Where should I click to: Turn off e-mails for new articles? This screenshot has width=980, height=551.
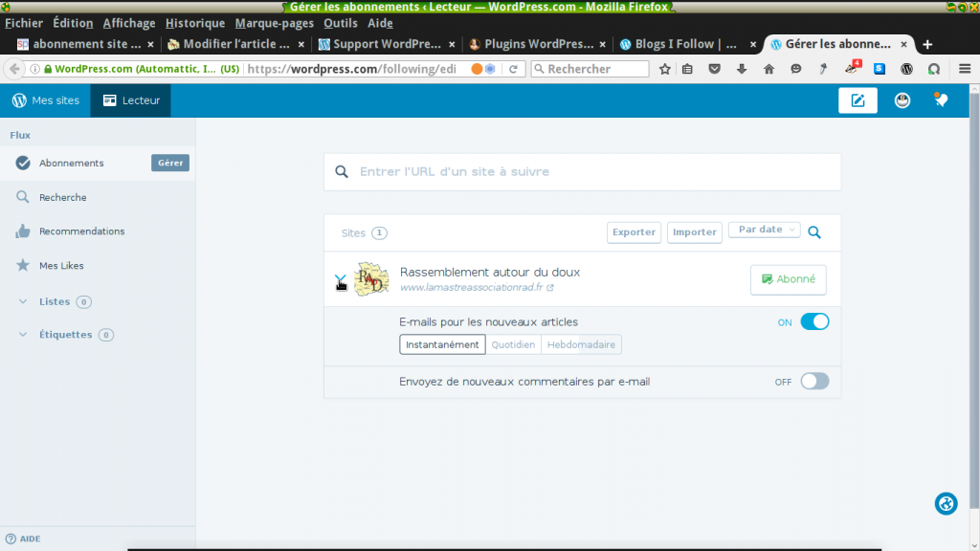pyautogui.click(x=813, y=322)
